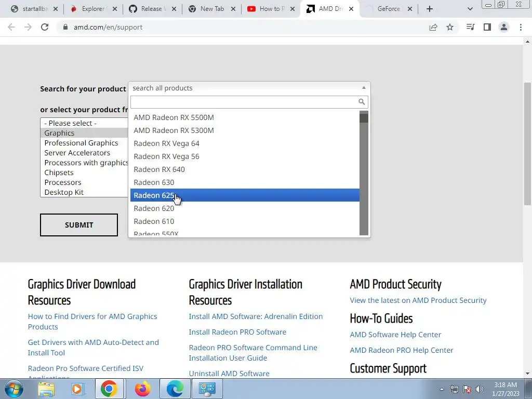
Task: Choose Server Accelerators category
Action: [84, 153]
